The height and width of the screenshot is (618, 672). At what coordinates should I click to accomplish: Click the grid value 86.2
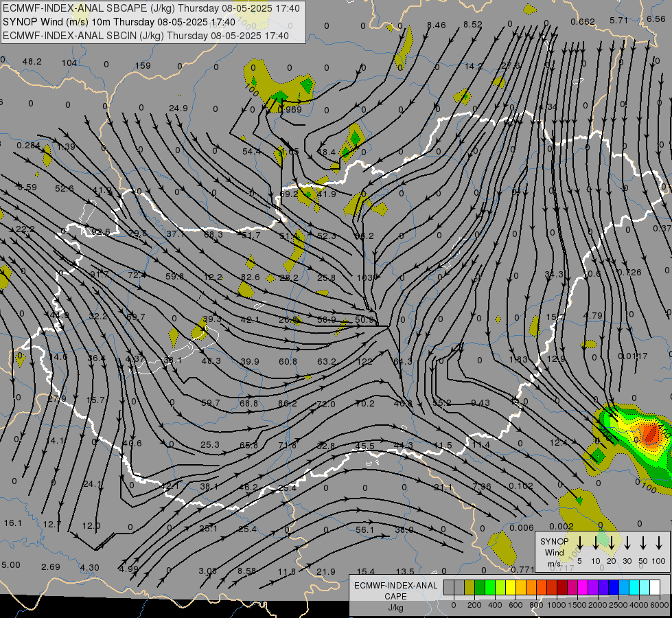[287, 404]
